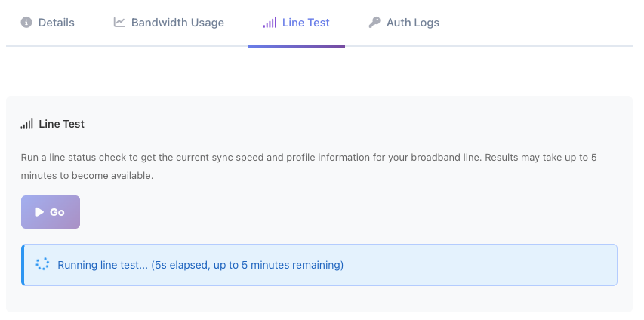Click the 'Run a line status check' description
Screen dimensions: 644x320
(309, 166)
